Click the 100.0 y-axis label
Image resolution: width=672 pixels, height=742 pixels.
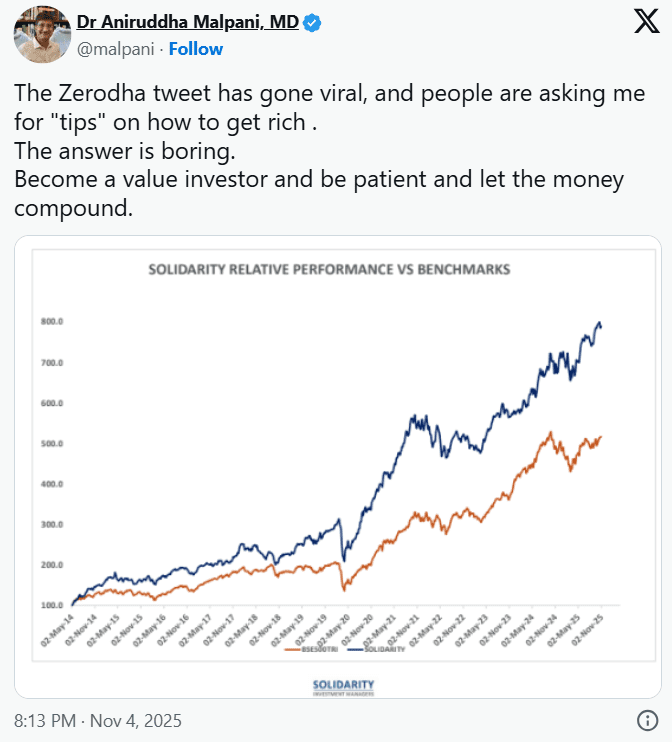point(52,605)
